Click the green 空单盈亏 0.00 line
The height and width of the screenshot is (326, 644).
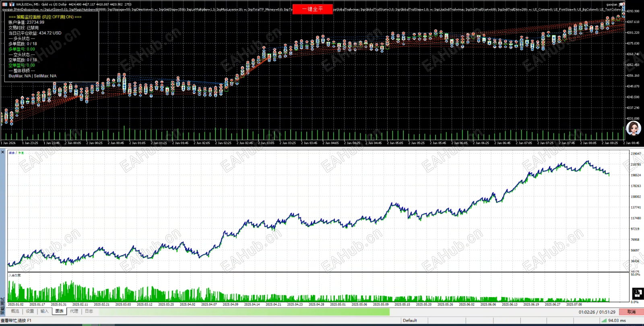click(22, 65)
